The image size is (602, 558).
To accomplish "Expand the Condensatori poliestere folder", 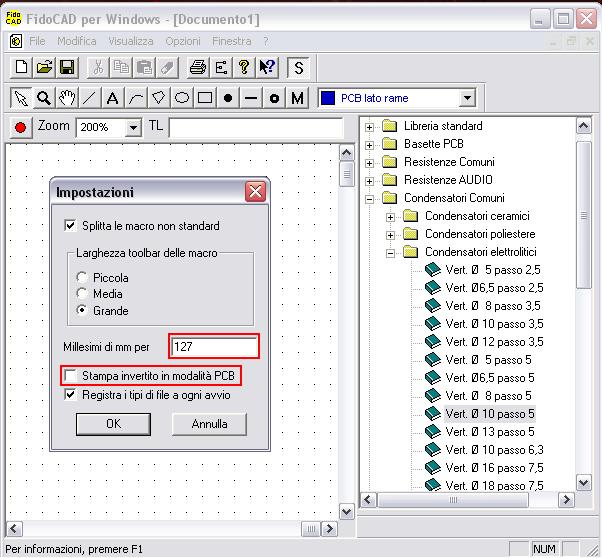I will tap(390, 235).
